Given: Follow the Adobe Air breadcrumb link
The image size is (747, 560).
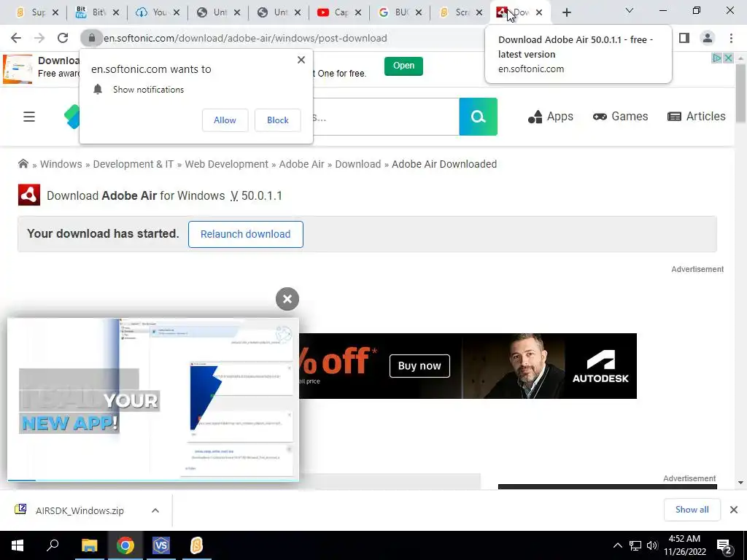Looking at the screenshot, I should pyautogui.click(x=301, y=164).
